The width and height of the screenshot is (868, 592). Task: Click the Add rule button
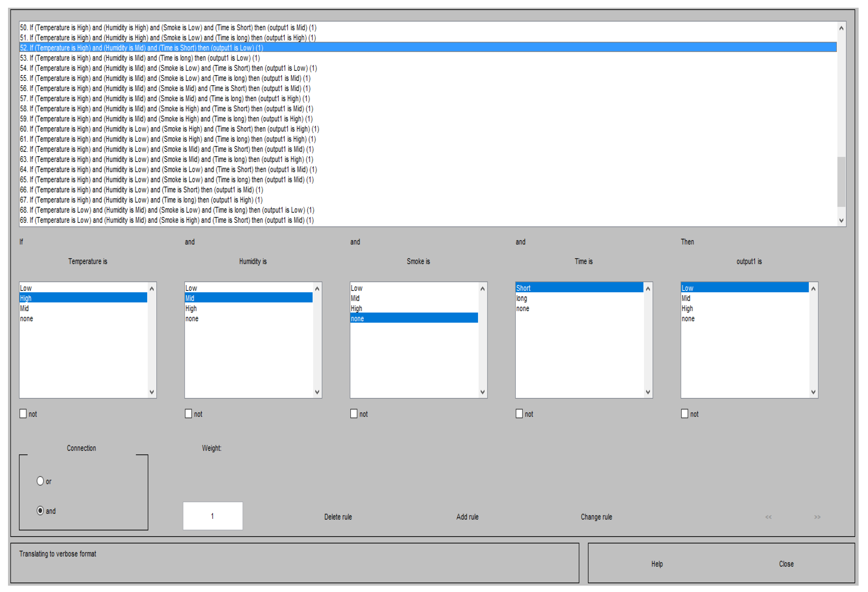coord(467,517)
